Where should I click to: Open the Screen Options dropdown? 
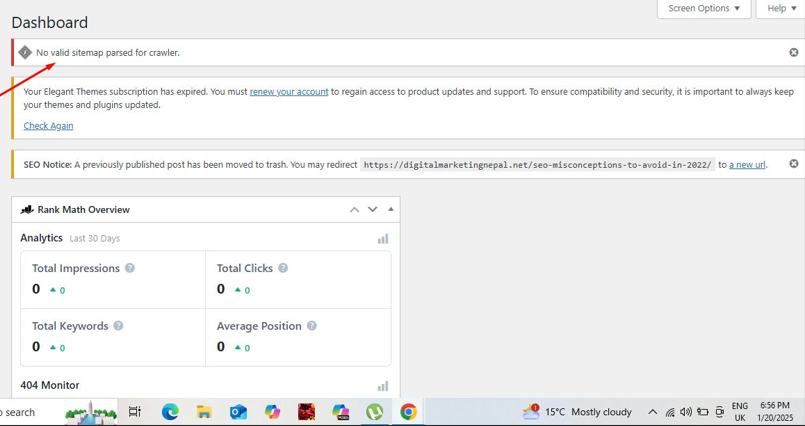click(704, 9)
